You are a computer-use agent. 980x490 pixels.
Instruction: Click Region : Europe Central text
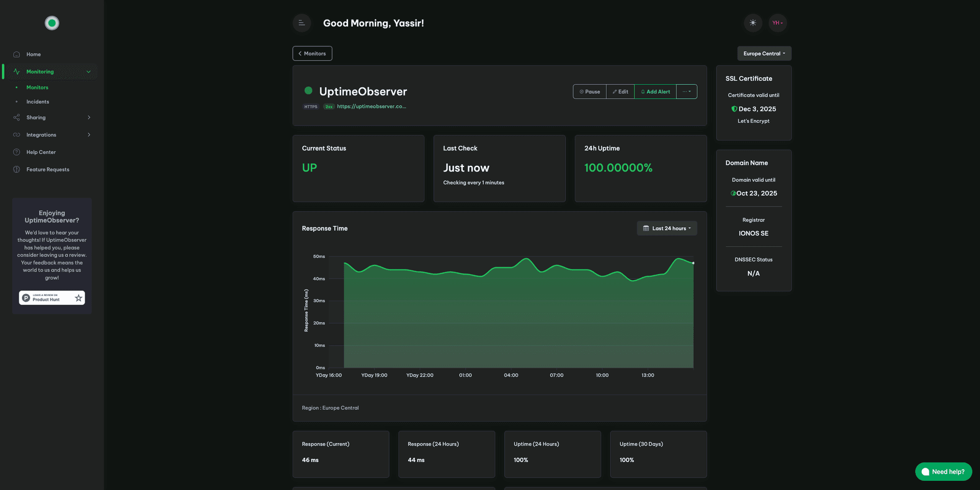[x=330, y=408]
